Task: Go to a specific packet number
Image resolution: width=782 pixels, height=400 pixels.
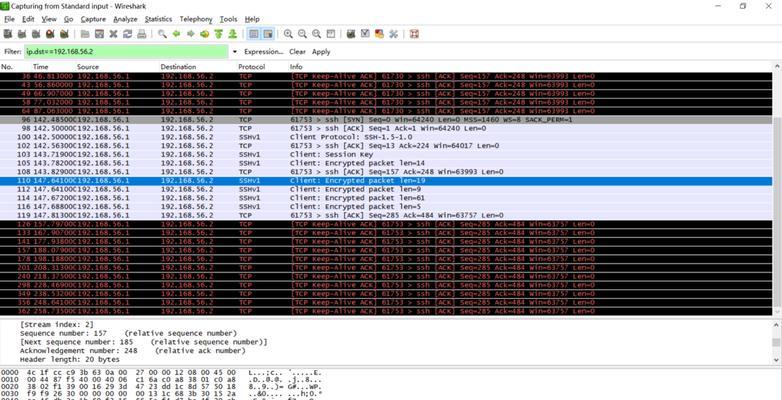Action: [x=204, y=34]
